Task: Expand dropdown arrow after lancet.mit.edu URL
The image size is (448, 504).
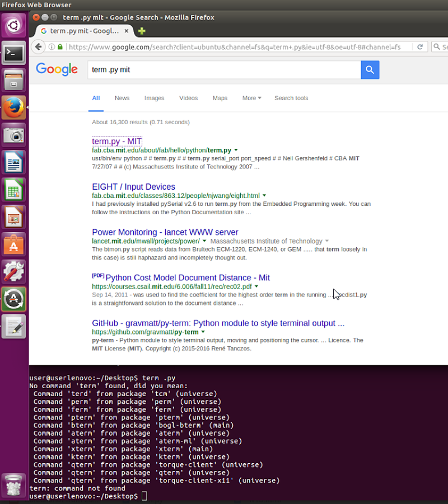Action: pyautogui.click(x=204, y=241)
